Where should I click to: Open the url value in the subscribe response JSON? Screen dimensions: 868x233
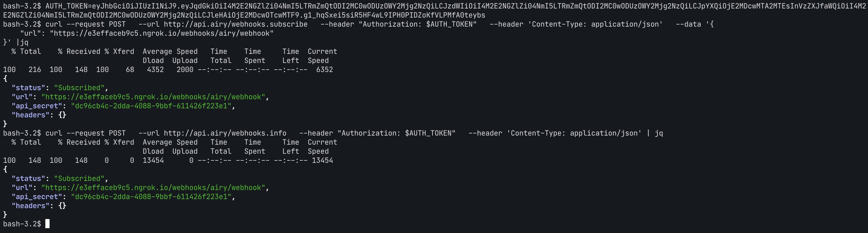pos(153,97)
